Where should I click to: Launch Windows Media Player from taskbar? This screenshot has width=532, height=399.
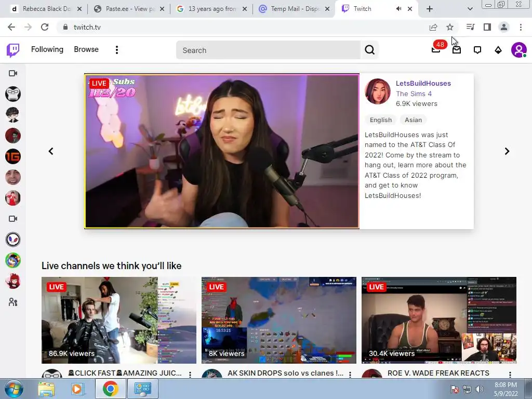[x=77, y=389]
